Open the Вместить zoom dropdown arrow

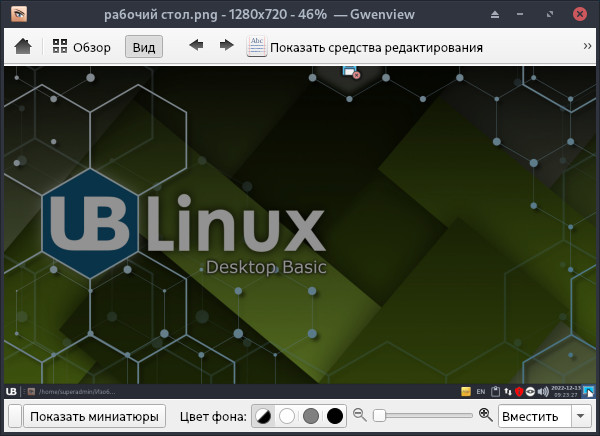[x=580, y=416]
